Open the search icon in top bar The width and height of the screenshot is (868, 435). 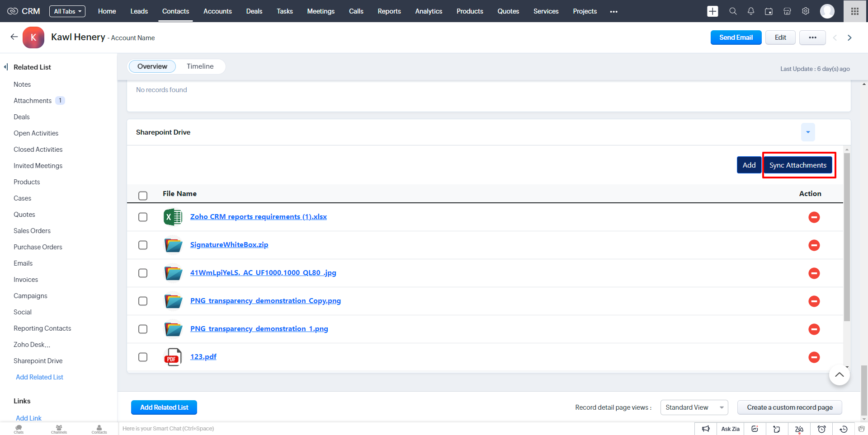tap(733, 11)
